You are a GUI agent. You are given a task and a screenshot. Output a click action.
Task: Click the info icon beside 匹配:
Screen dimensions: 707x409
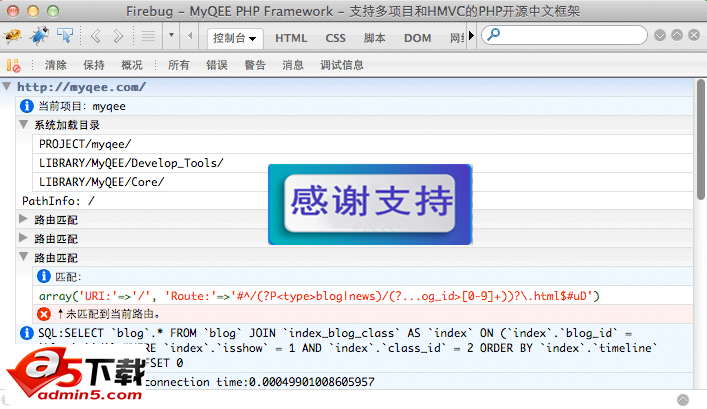point(44,276)
